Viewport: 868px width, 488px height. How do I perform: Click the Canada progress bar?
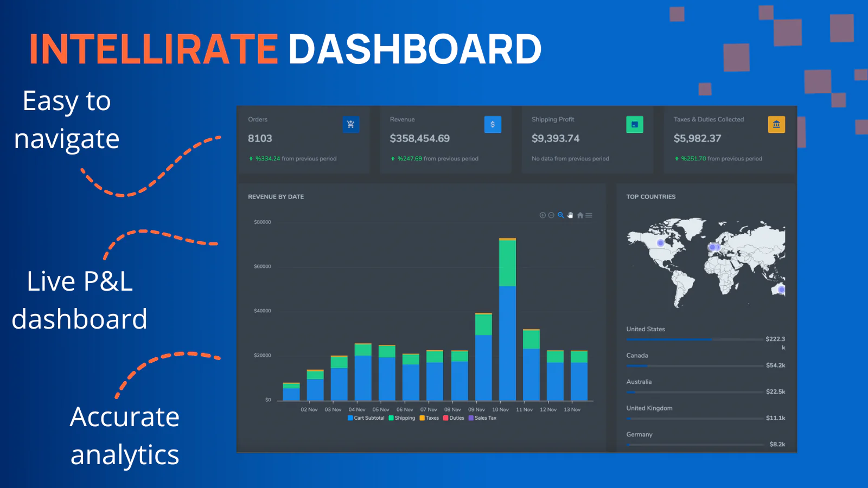[694, 366]
